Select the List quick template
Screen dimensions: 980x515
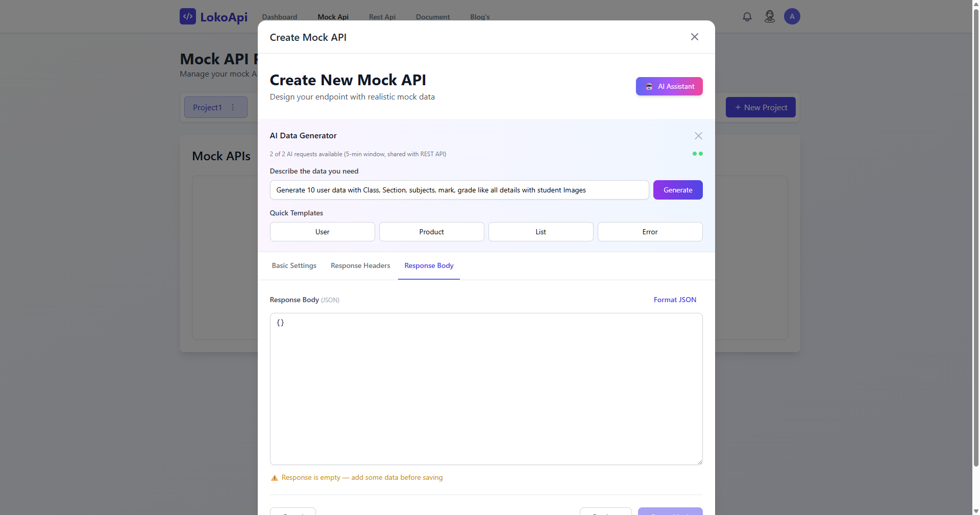point(541,232)
